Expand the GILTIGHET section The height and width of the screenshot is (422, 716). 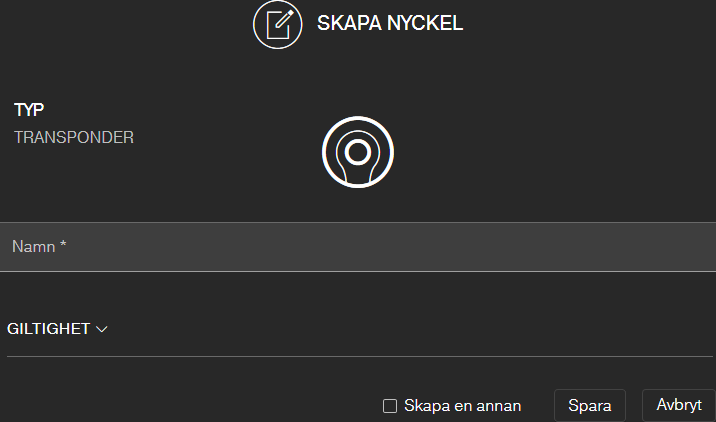[49, 329]
